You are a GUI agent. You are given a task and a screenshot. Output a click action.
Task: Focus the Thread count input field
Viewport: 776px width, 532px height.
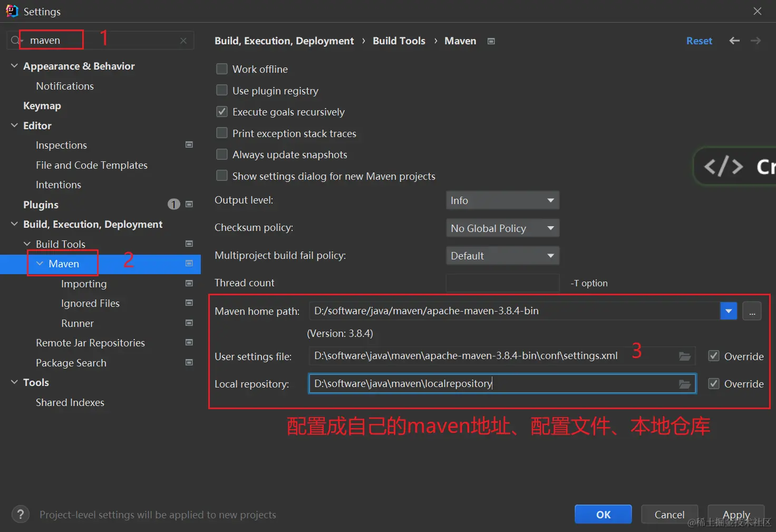tap(502, 283)
